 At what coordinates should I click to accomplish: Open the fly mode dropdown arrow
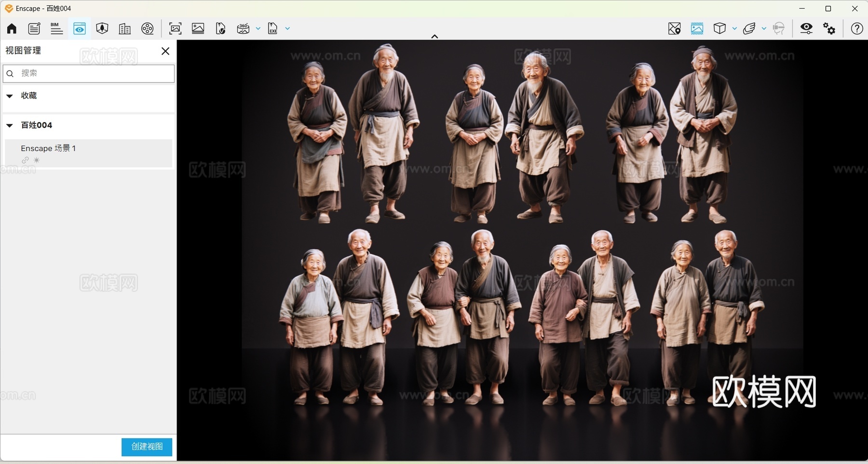764,28
